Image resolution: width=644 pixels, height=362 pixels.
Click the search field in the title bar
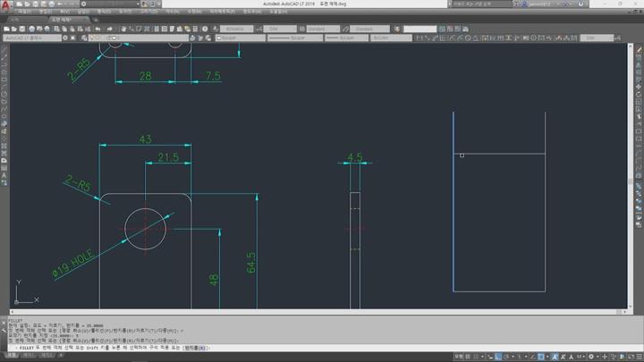point(482,4)
